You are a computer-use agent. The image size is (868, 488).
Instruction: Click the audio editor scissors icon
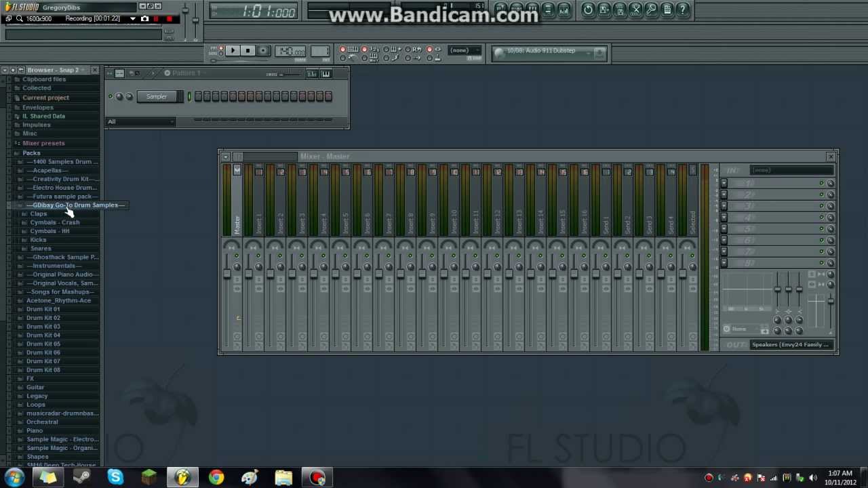635,9
